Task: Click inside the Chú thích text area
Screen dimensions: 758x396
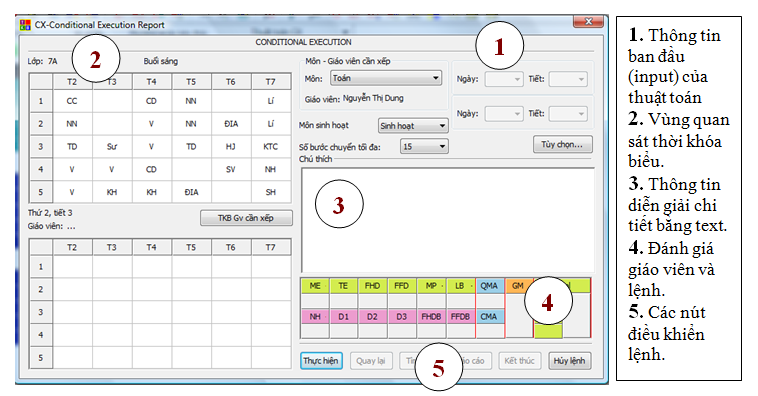Action: (448, 220)
